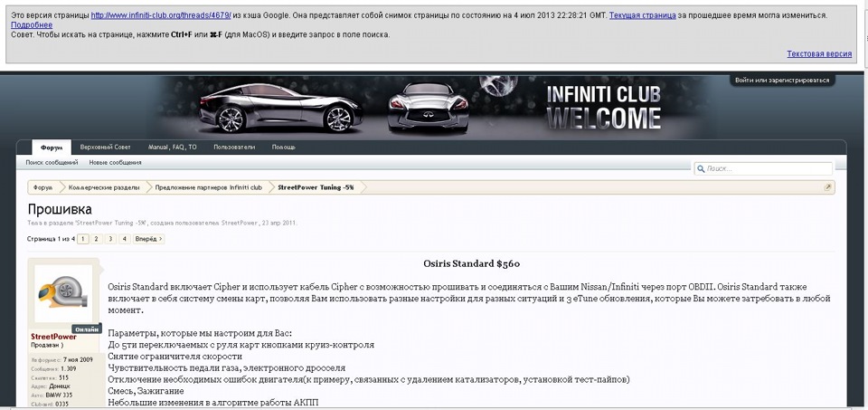Viewport: 868px width, 410px height.
Task: Go to page 1 of the thread
Action: coord(82,239)
